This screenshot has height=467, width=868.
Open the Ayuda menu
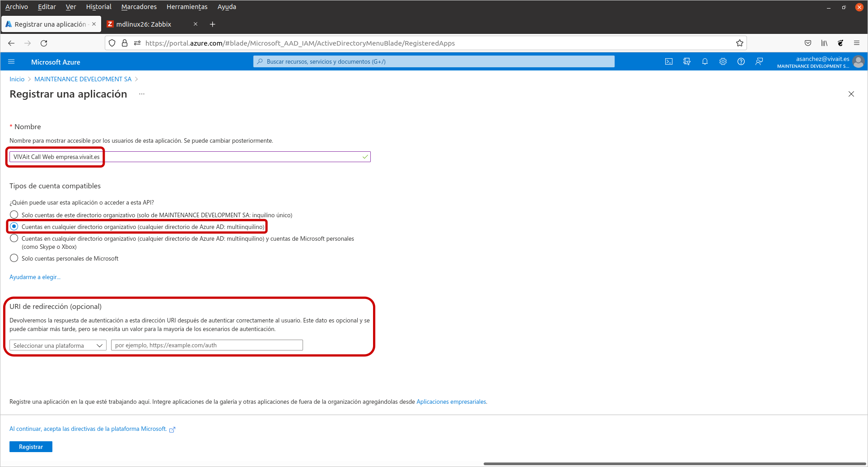227,7
